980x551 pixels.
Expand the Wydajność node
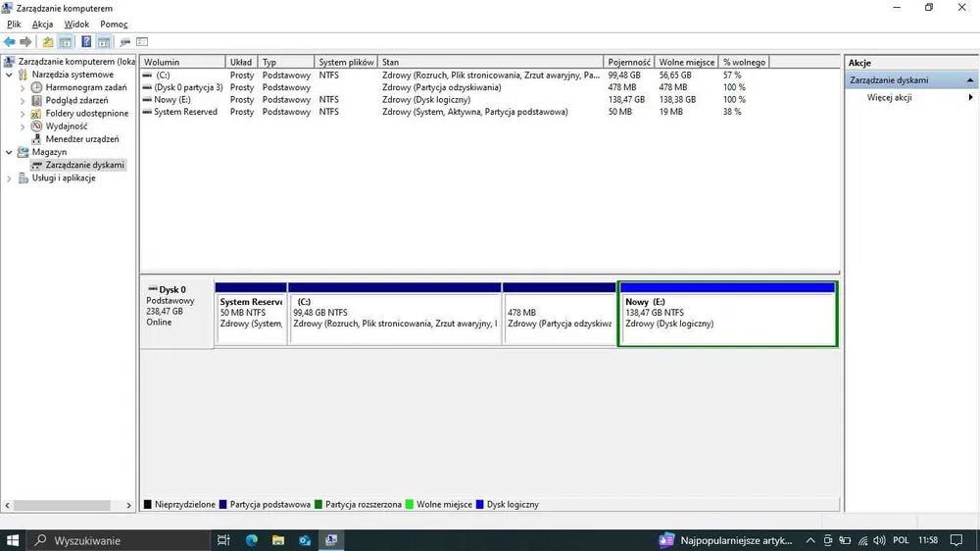pyautogui.click(x=23, y=126)
